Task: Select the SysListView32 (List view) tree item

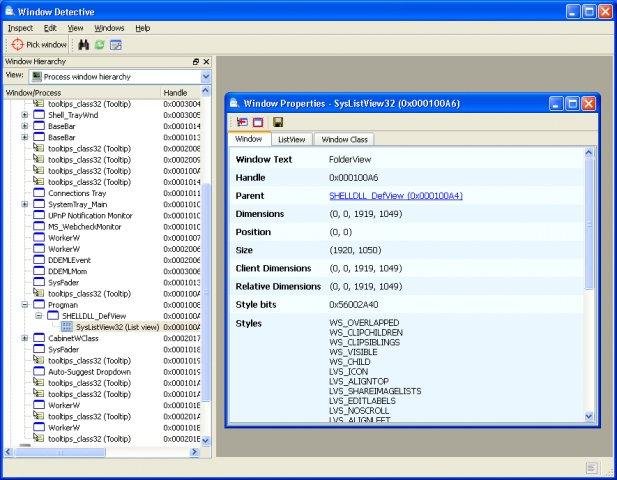Action: pyautogui.click(x=116, y=327)
